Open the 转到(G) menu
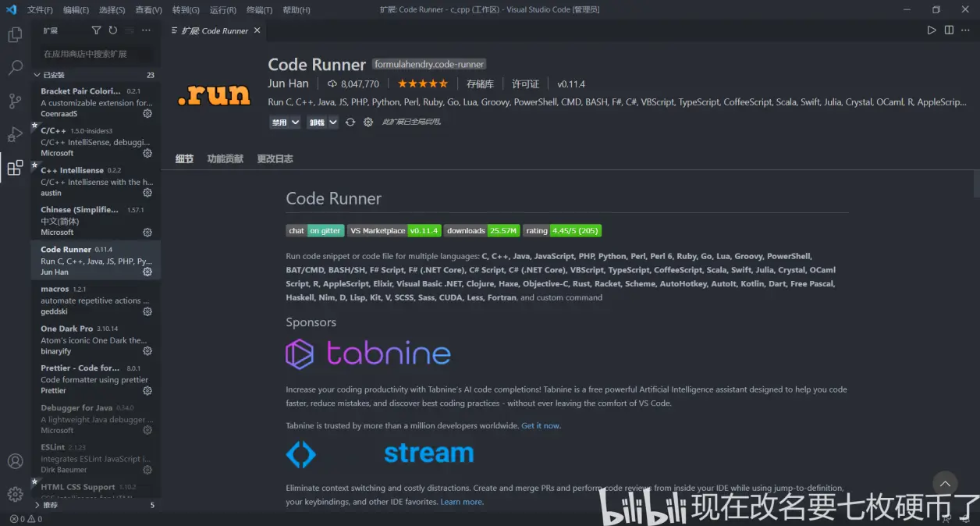 click(186, 10)
